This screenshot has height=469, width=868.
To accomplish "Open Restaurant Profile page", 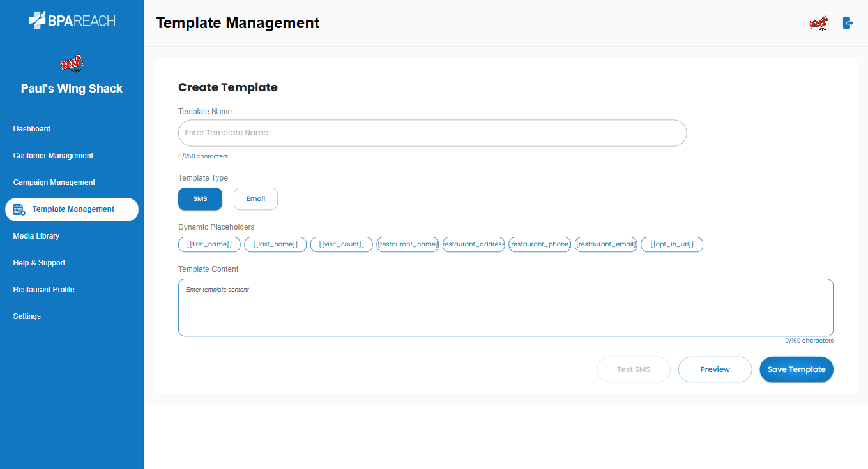I will (x=44, y=290).
